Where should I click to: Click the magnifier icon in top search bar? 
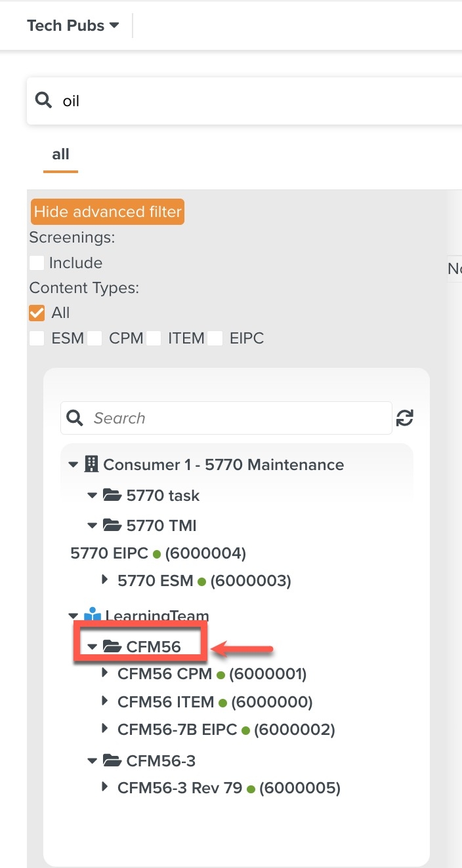43,100
